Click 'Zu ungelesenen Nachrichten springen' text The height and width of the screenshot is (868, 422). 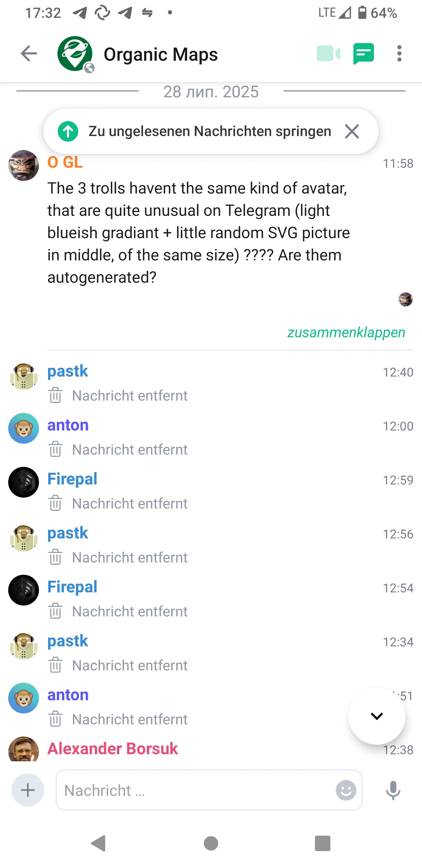click(x=210, y=131)
